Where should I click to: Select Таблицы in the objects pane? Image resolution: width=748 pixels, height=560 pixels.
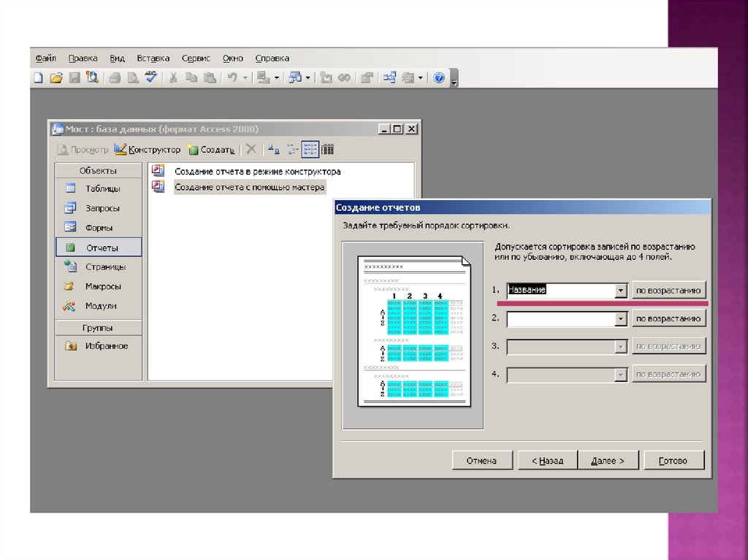click(102, 188)
